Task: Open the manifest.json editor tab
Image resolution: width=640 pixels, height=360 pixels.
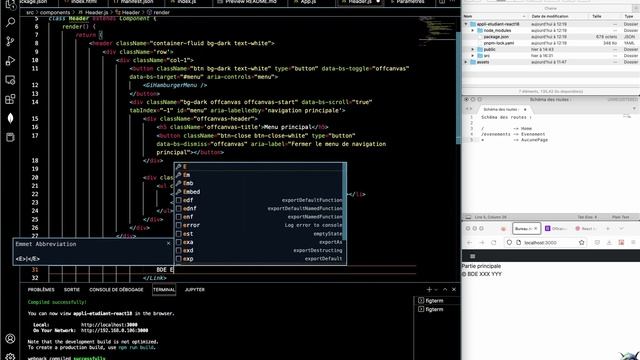Action: (x=137, y=2)
